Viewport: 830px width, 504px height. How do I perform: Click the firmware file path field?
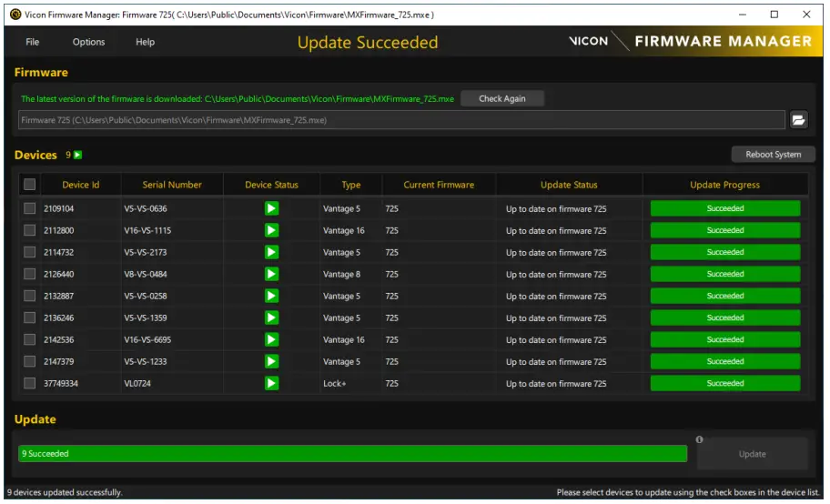[401, 120]
